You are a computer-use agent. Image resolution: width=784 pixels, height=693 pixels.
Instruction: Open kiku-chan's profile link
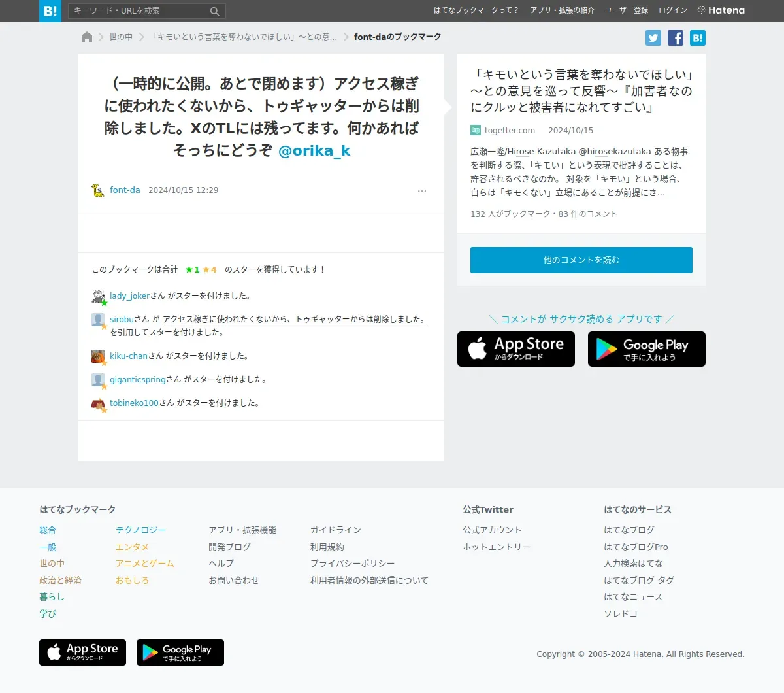click(129, 356)
